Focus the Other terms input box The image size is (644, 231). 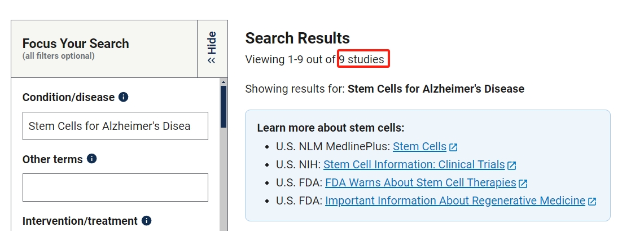point(115,188)
